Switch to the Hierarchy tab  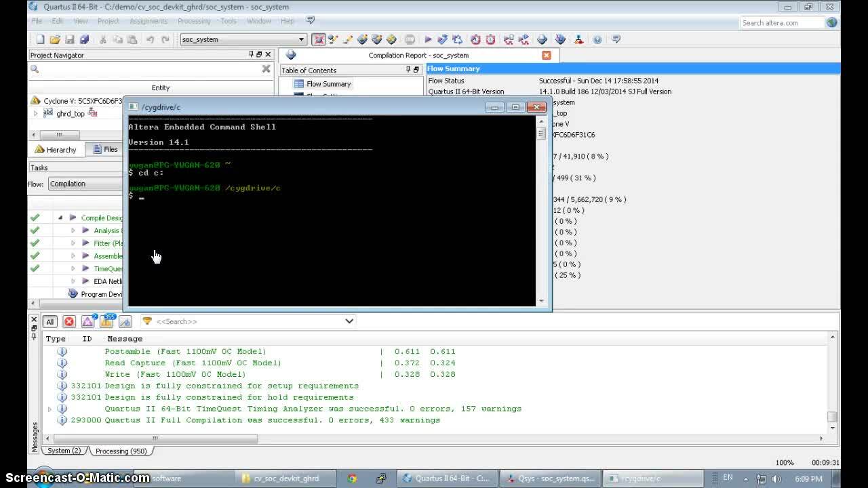click(56, 149)
